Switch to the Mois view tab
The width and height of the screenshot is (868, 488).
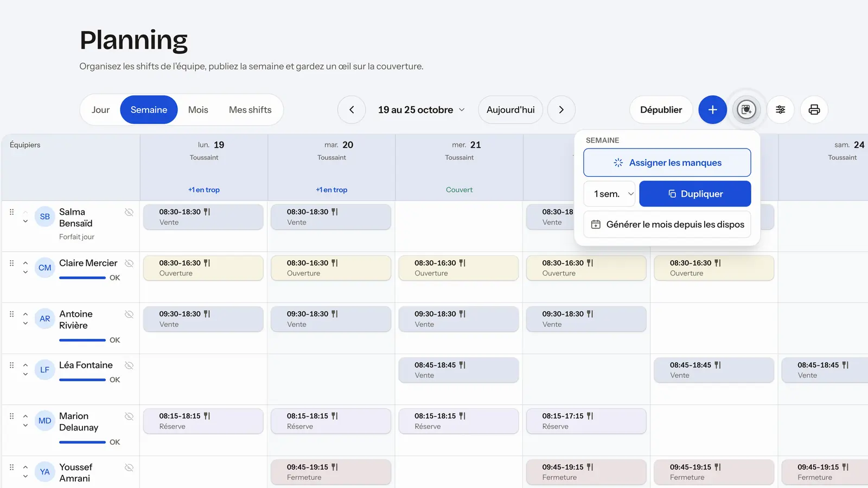click(x=198, y=110)
